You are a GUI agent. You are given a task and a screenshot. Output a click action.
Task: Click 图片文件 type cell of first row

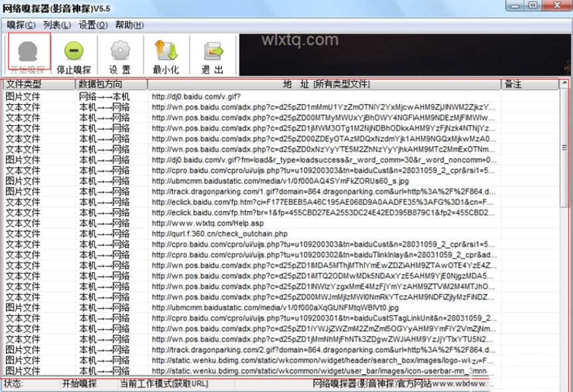tap(23, 96)
